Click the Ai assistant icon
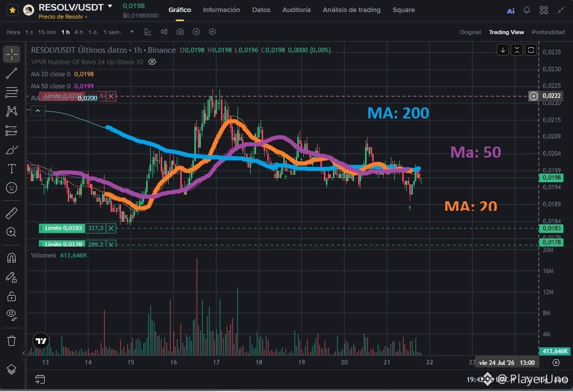Screen dimensions: 573x392 click(x=511, y=11)
